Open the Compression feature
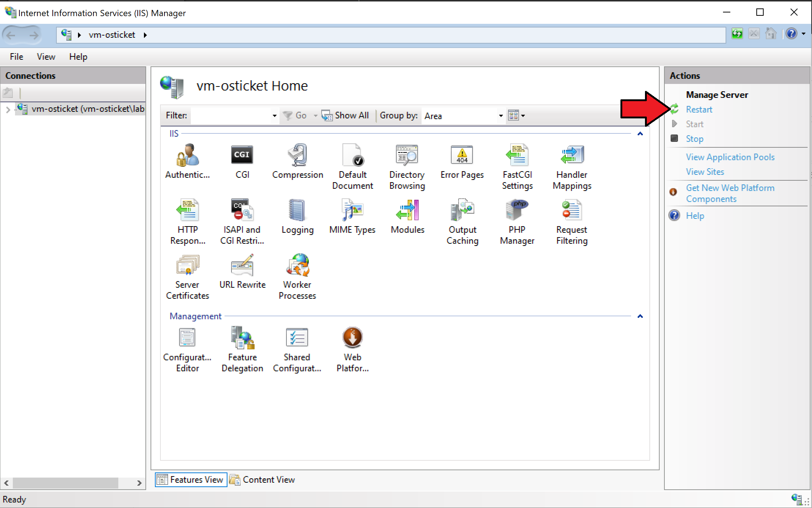 pos(297,161)
